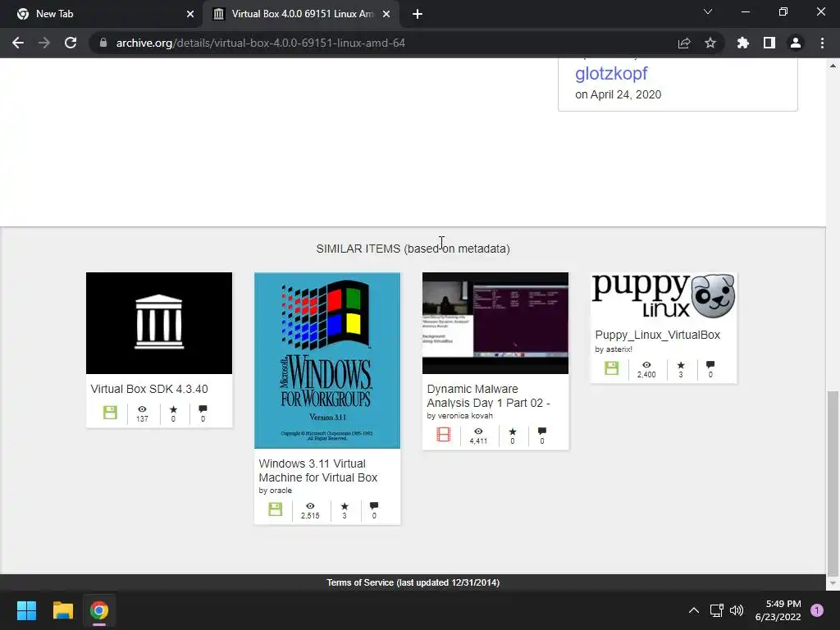
Task: Click the SIMILAR ITEMS heading text
Action: tap(413, 249)
